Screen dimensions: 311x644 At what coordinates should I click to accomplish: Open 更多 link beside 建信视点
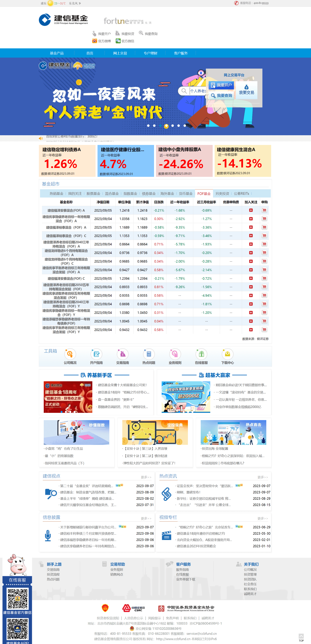click(x=146, y=477)
